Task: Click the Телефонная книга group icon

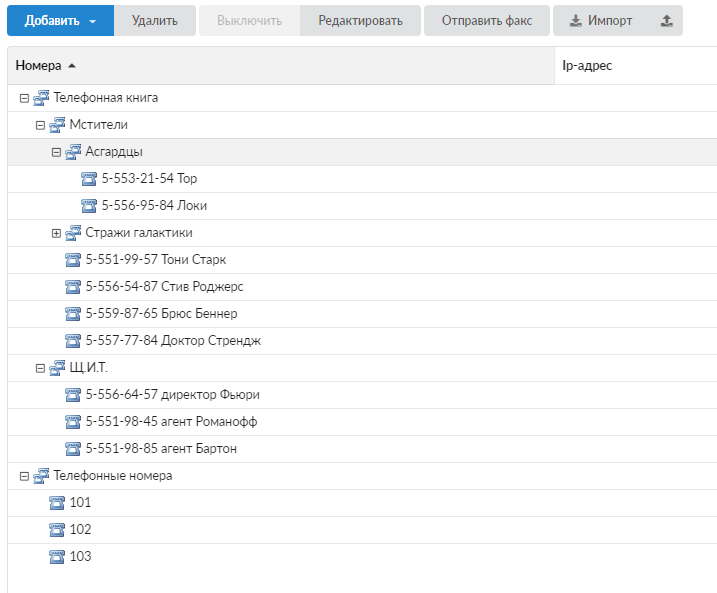Action: coord(41,98)
